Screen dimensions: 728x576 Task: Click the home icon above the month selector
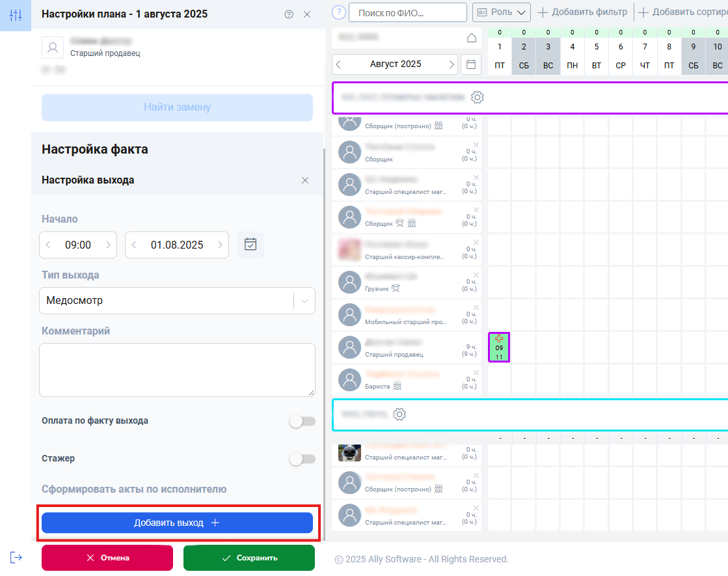coord(472,38)
